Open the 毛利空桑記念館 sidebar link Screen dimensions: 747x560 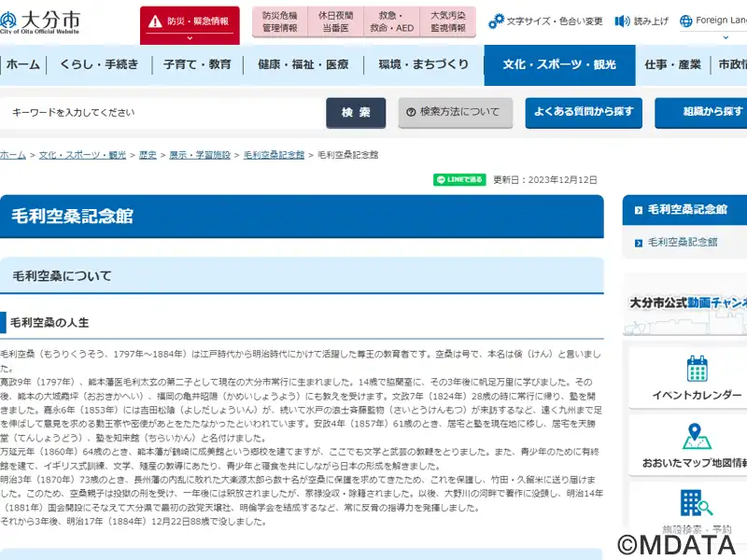[683, 242]
